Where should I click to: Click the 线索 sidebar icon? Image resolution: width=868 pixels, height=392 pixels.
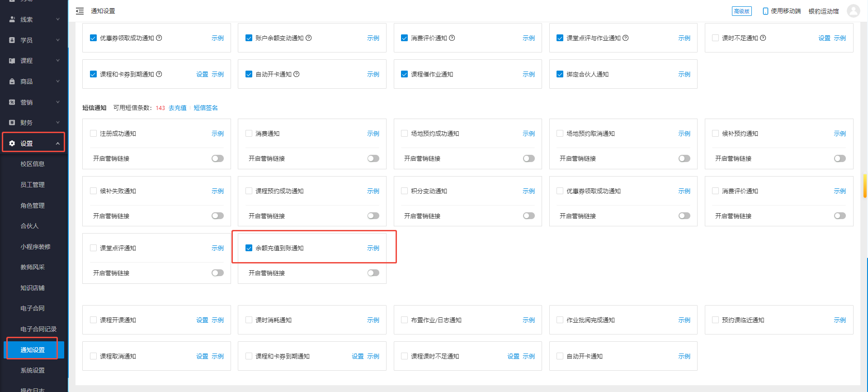pyautogui.click(x=12, y=19)
